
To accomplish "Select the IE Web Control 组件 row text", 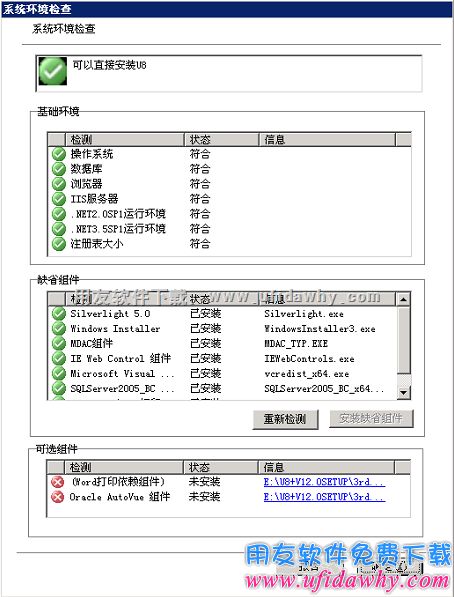I will pos(121,359).
